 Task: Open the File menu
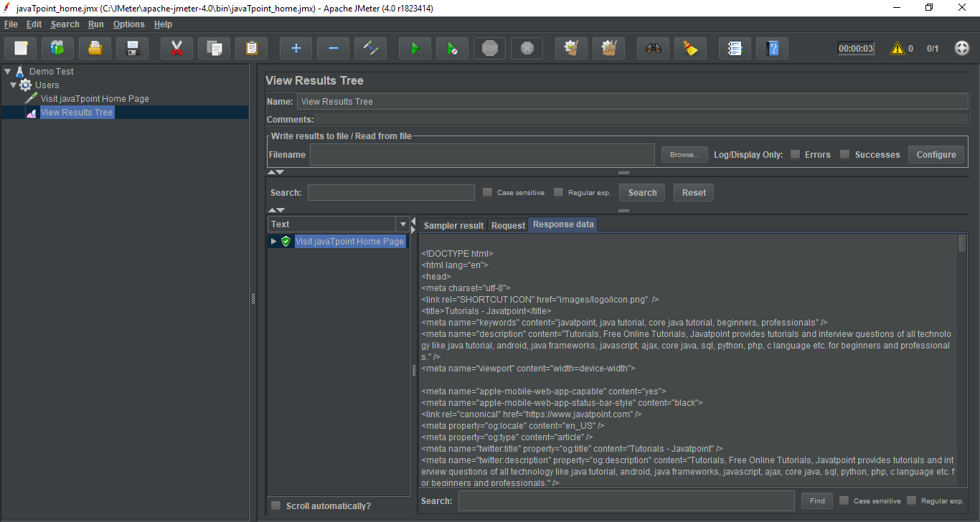[x=11, y=24]
